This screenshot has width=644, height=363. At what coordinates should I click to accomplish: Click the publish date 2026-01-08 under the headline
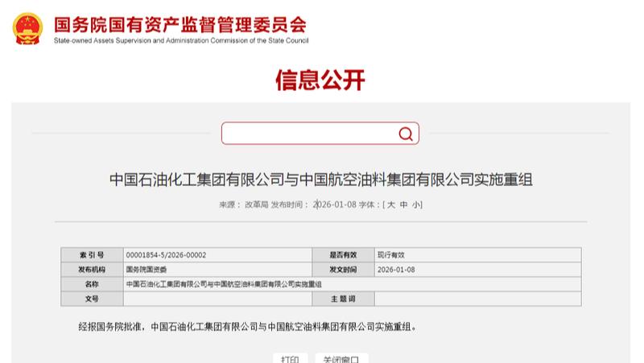click(334, 205)
